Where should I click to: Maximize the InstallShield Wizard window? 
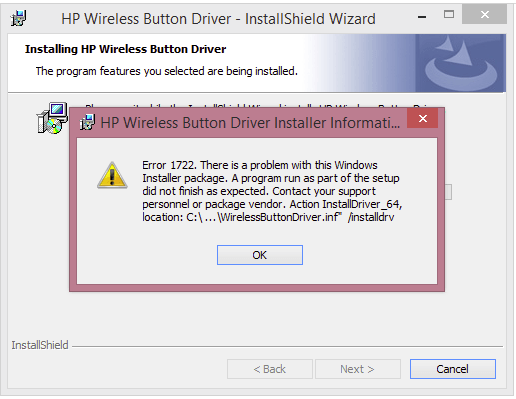(449, 14)
